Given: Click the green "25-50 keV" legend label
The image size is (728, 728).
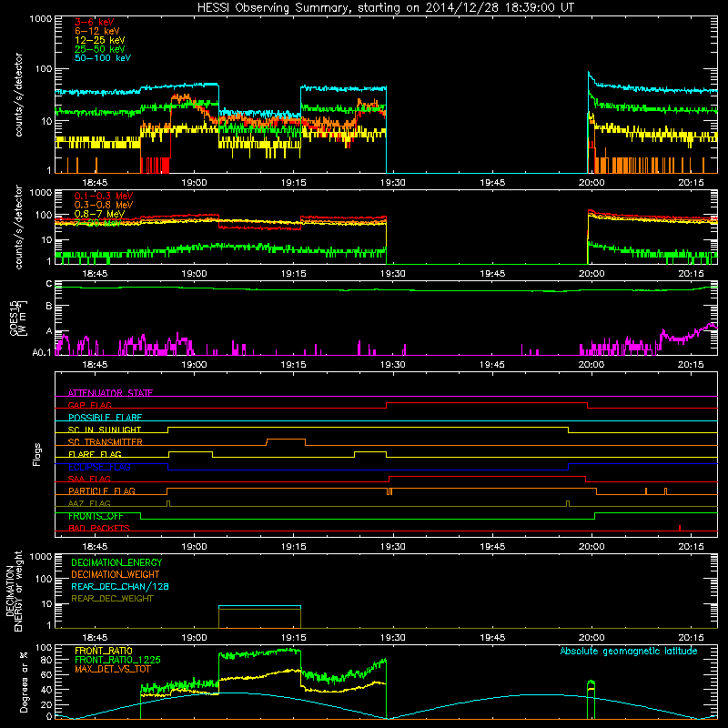Looking at the screenshot, I should [100, 49].
